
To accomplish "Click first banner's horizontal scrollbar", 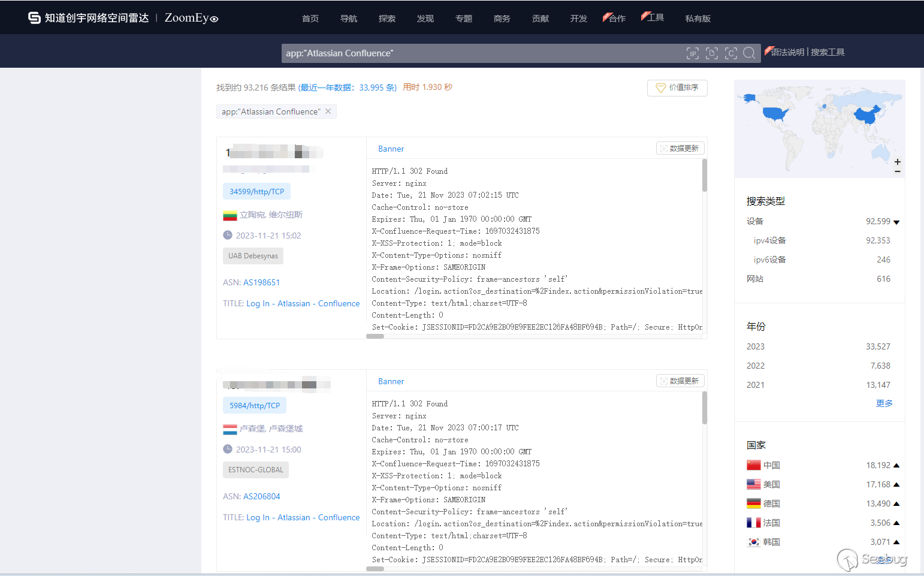I will coord(375,336).
